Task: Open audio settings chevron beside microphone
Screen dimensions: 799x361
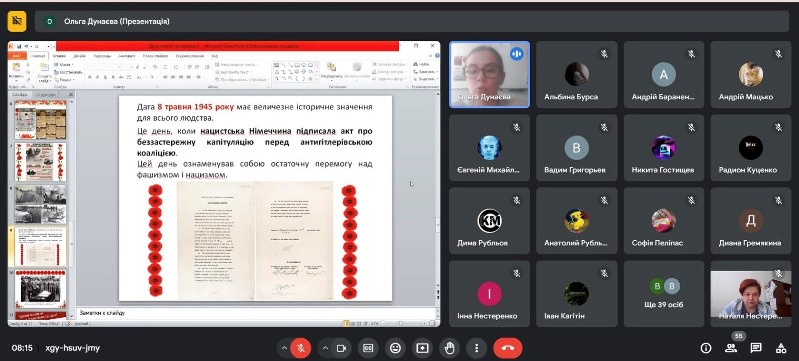Action: [x=284, y=348]
